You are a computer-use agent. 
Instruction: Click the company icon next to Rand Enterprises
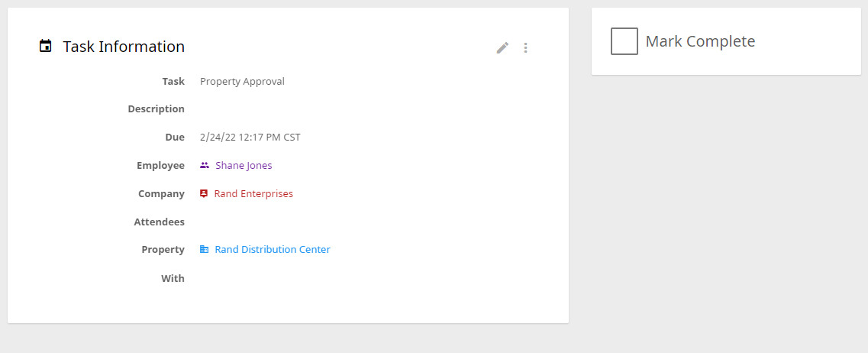[x=204, y=193]
